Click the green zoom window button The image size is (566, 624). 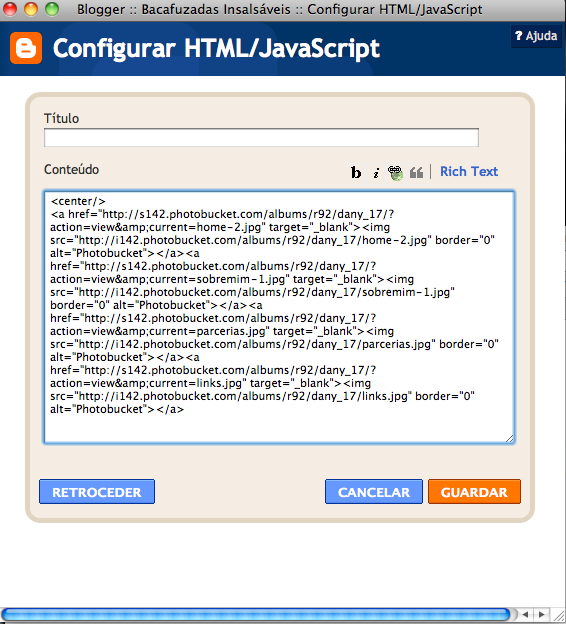coord(52,9)
